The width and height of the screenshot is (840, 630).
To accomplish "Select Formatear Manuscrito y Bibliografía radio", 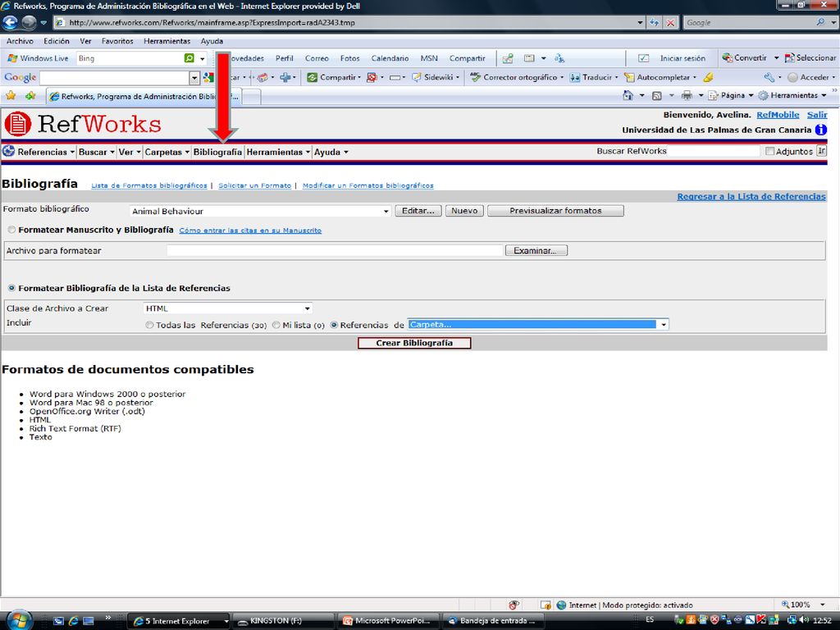I will point(11,230).
